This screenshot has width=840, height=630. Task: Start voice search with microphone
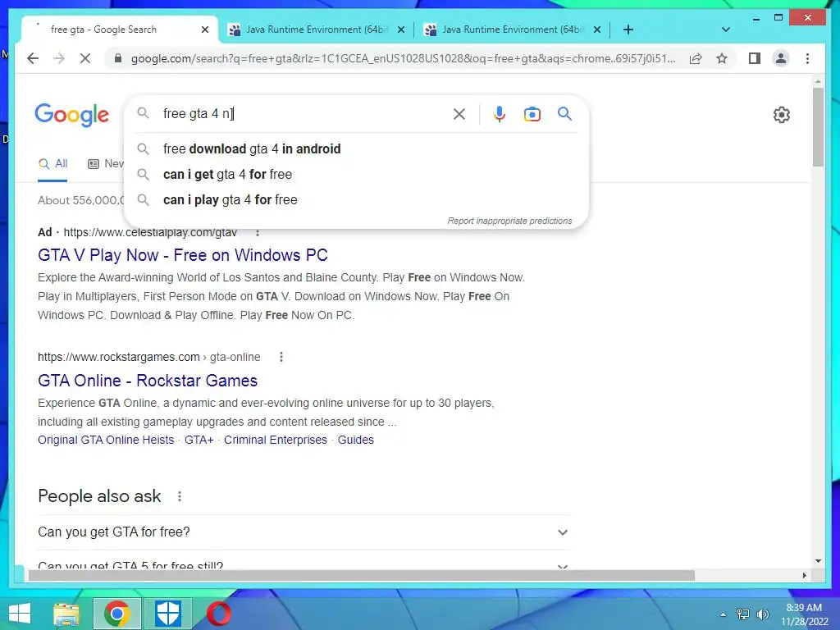tap(500, 113)
